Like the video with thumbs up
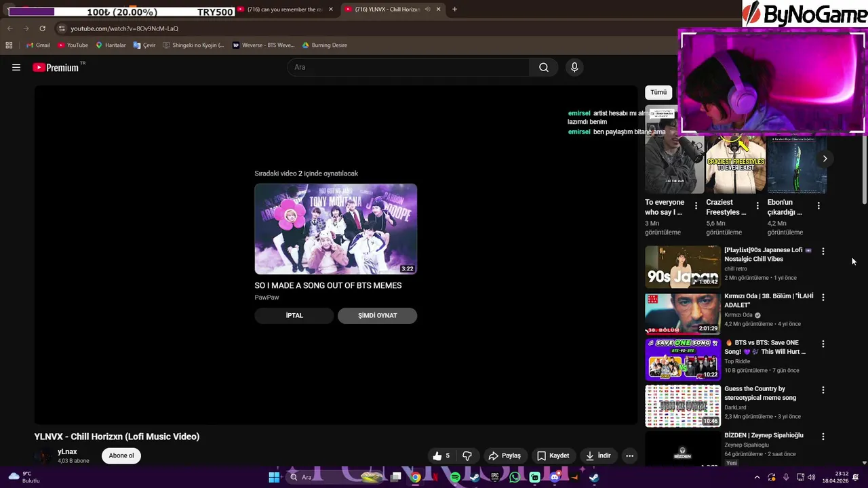868x488 pixels. click(441, 455)
